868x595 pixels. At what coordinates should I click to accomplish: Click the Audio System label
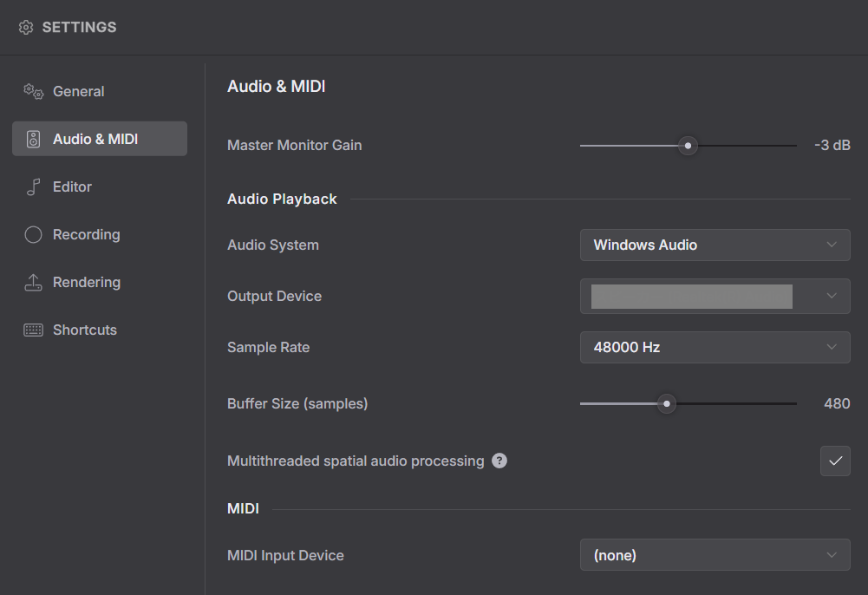coord(273,245)
